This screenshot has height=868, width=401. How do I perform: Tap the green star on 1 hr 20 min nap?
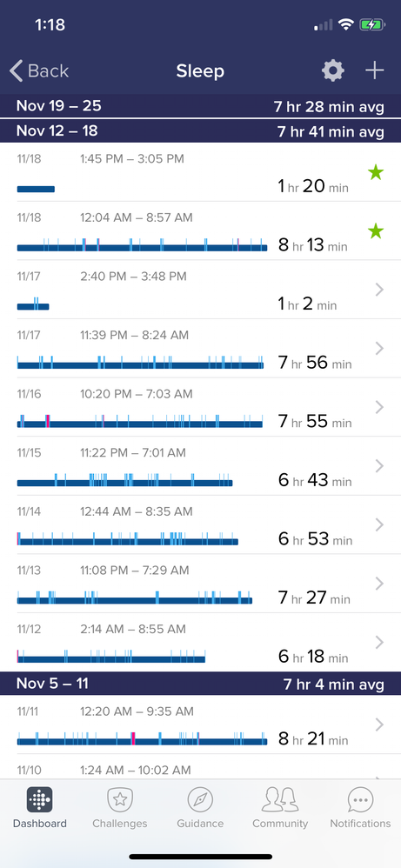click(376, 173)
